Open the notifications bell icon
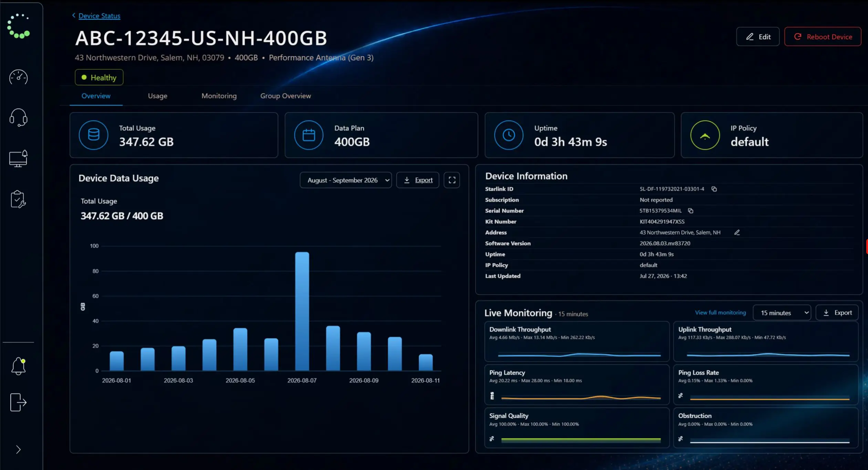This screenshot has width=868, height=470. tap(18, 366)
